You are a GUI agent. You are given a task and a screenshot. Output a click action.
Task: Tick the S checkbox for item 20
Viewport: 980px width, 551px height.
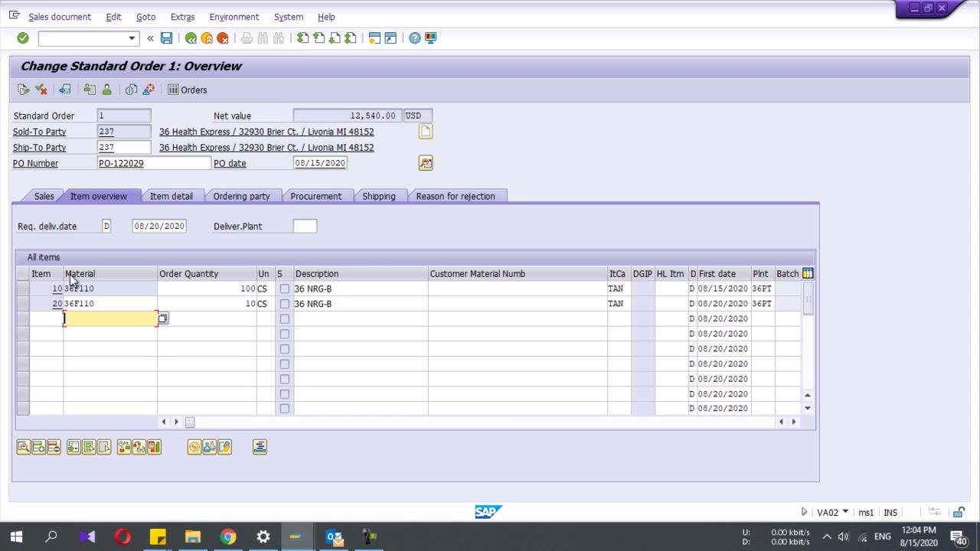point(285,304)
